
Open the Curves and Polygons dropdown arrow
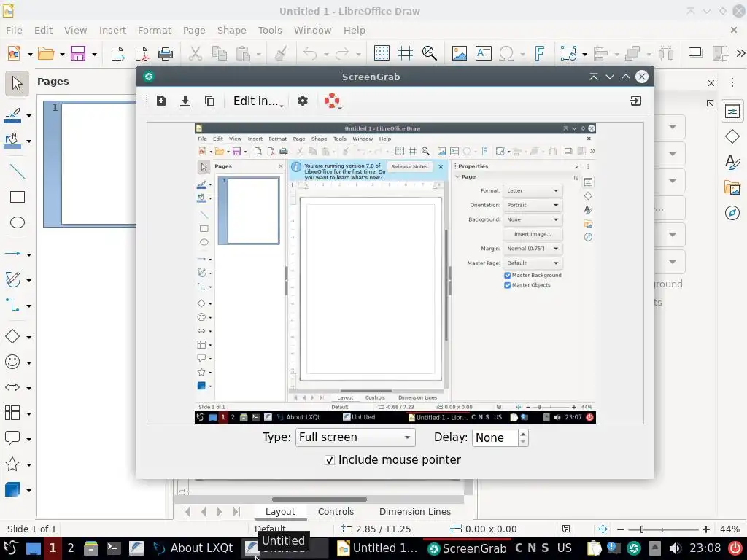[x=29, y=280]
